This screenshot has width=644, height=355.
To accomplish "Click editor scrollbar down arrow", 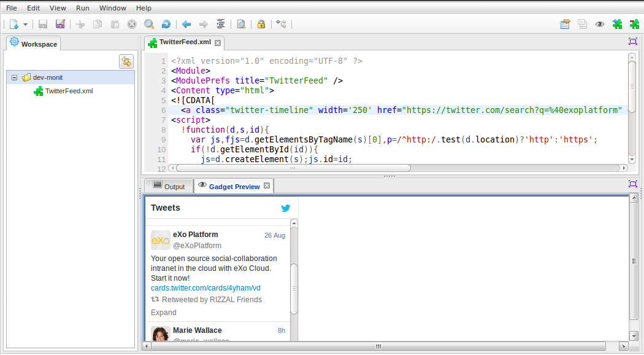I will click(x=632, y=160).
